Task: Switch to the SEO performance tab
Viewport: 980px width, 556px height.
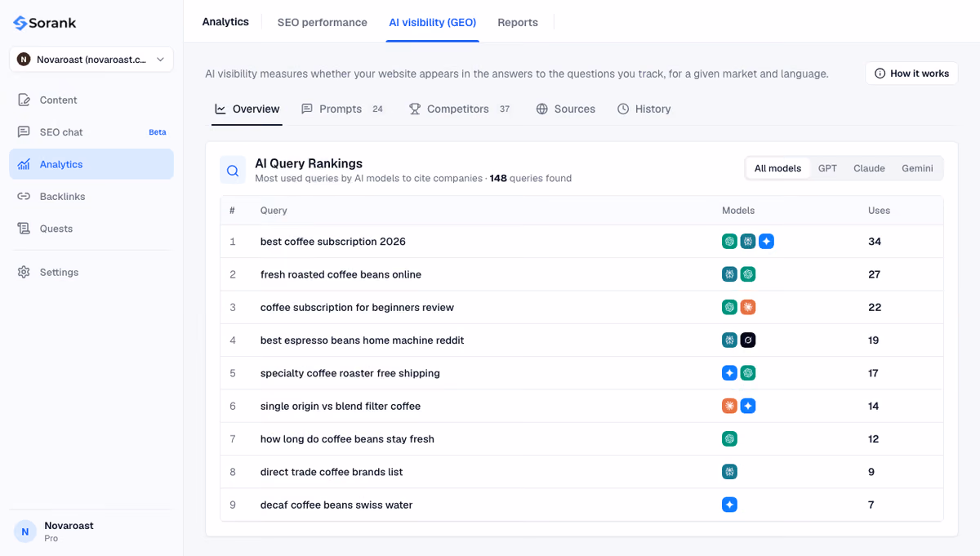Action: point(323,22)
